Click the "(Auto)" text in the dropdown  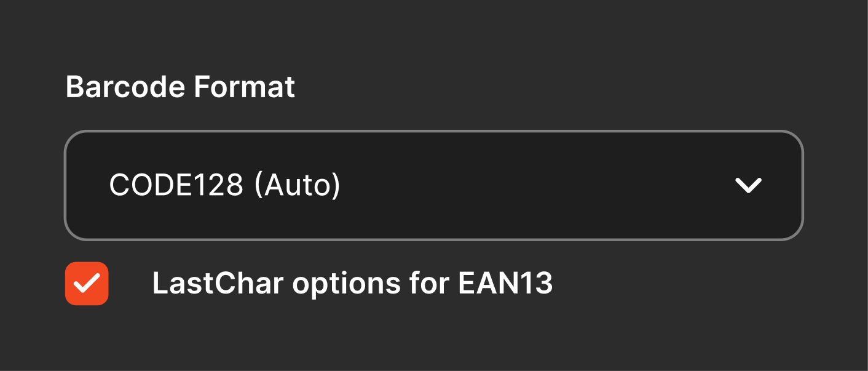[297, 185]
